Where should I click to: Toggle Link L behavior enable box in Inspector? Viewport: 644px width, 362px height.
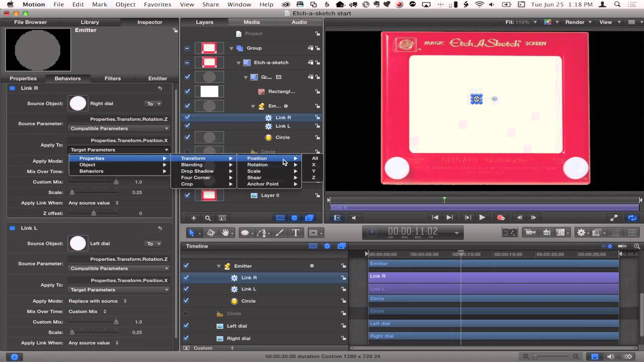tap(13, 228)
